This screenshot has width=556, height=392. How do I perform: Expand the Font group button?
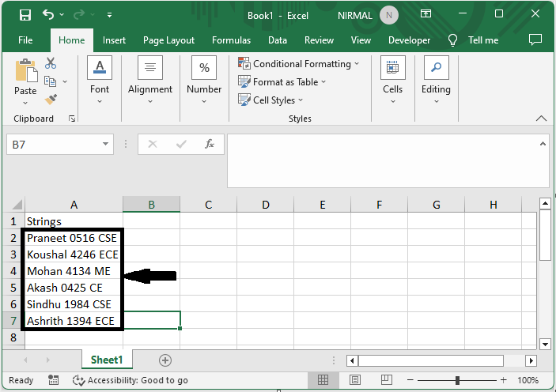(x=100, y=80)
